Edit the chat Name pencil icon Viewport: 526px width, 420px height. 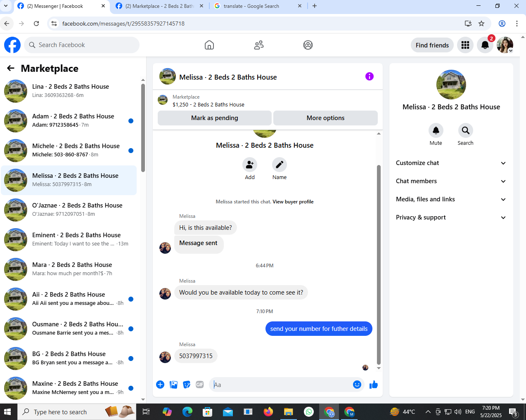280,165
